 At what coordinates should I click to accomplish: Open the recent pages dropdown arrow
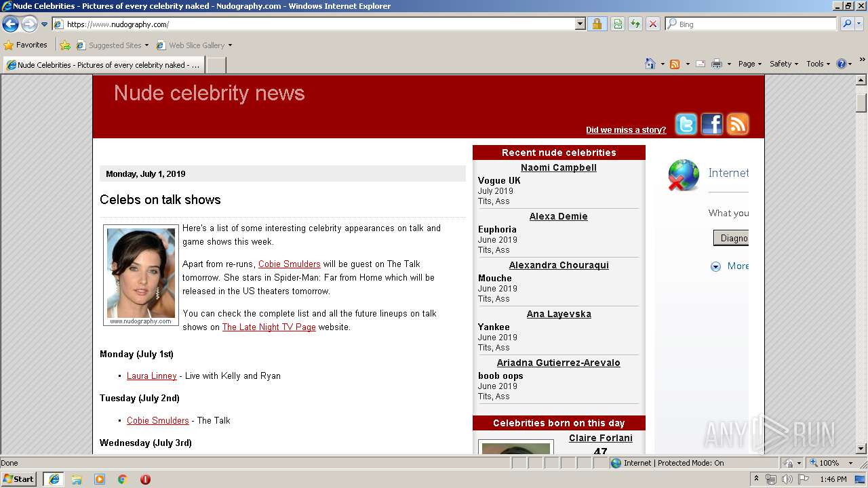45,24
